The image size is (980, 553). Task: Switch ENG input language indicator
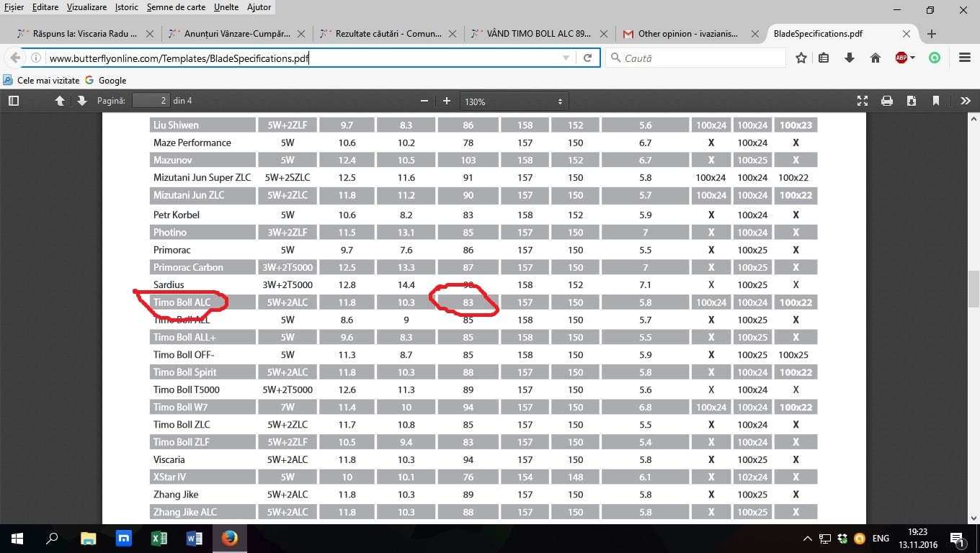click(881, 539)
